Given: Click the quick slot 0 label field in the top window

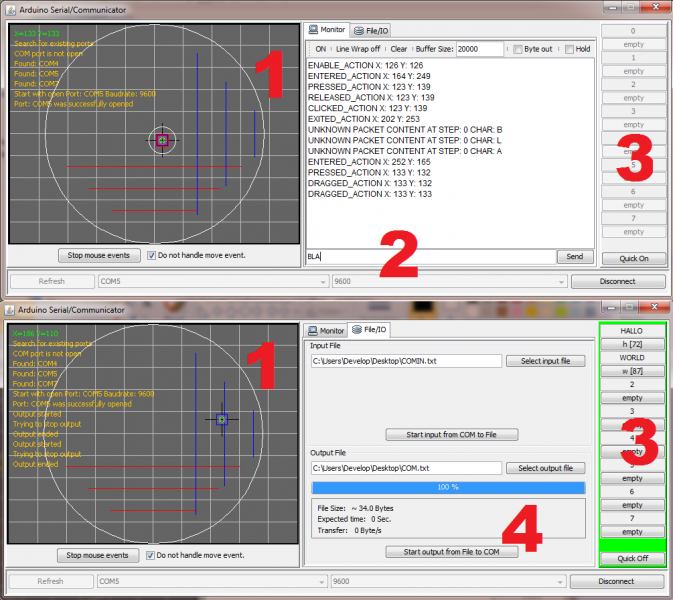Looking at the screenshot, I should tap(634, 31).
